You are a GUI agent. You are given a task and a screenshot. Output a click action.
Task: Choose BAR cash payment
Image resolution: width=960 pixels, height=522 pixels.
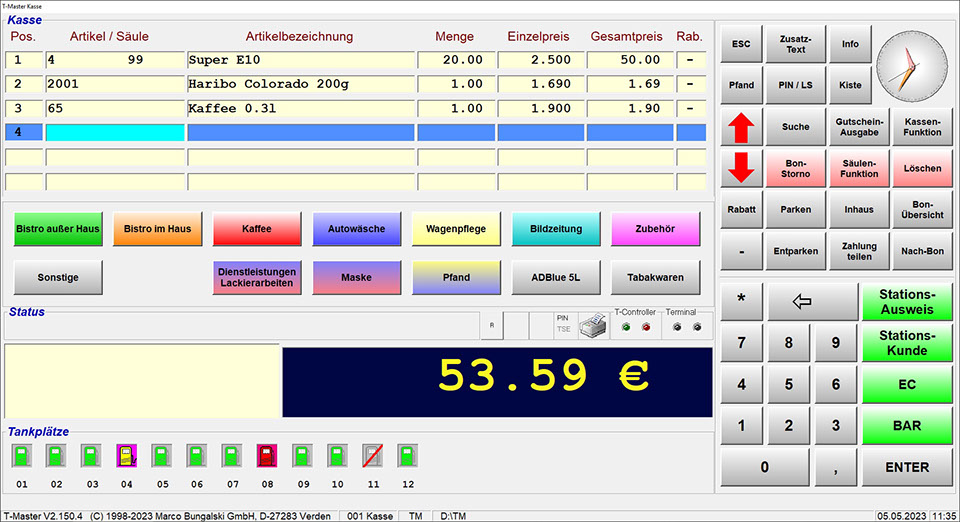click(x=906, y=426)
